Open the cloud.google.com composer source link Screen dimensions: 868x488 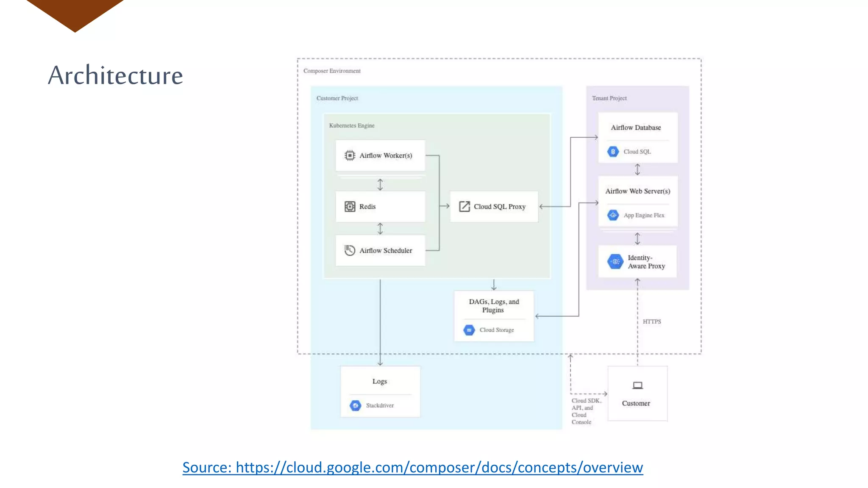pos(412,467)
